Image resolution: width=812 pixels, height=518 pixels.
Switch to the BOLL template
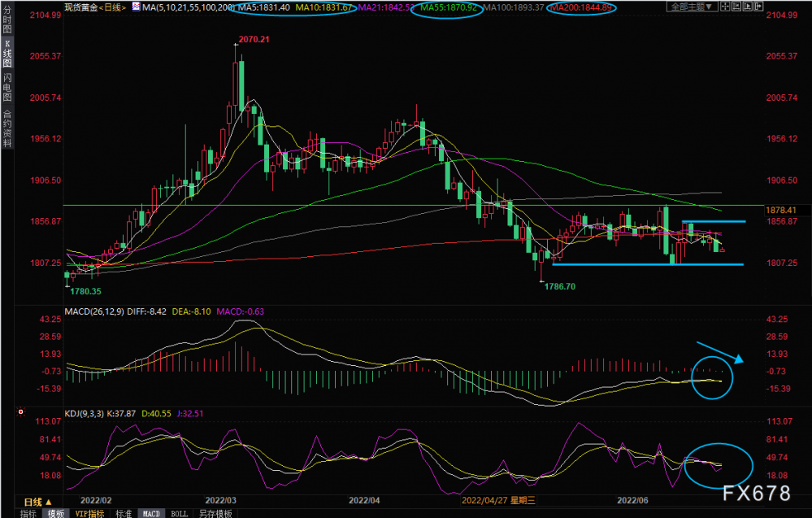click(x=179, y=513)
